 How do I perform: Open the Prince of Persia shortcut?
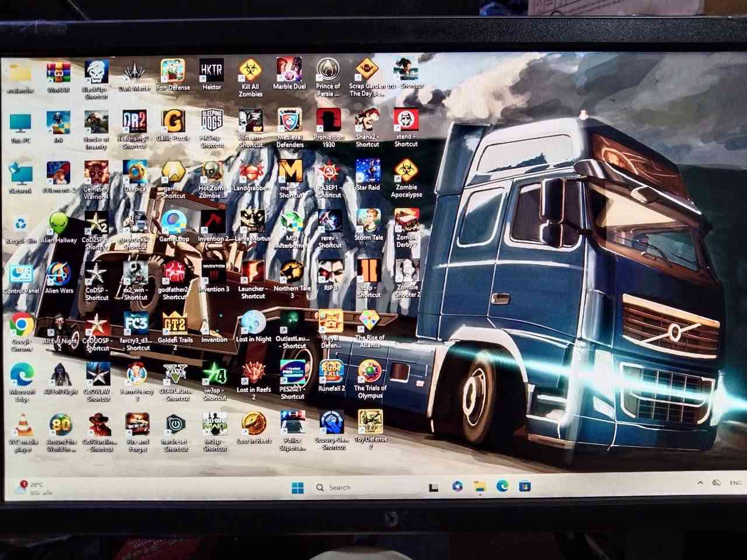pyautogui.click(x=328, y=71)
